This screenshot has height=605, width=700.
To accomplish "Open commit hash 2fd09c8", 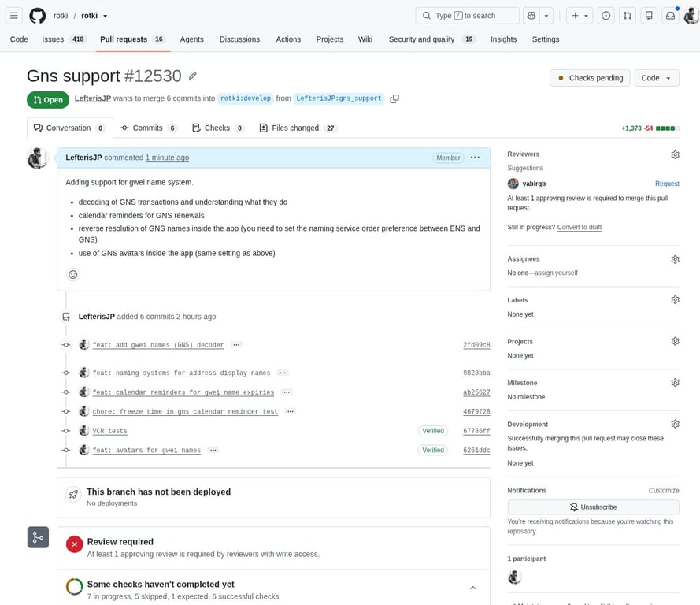I will [476, 345].
